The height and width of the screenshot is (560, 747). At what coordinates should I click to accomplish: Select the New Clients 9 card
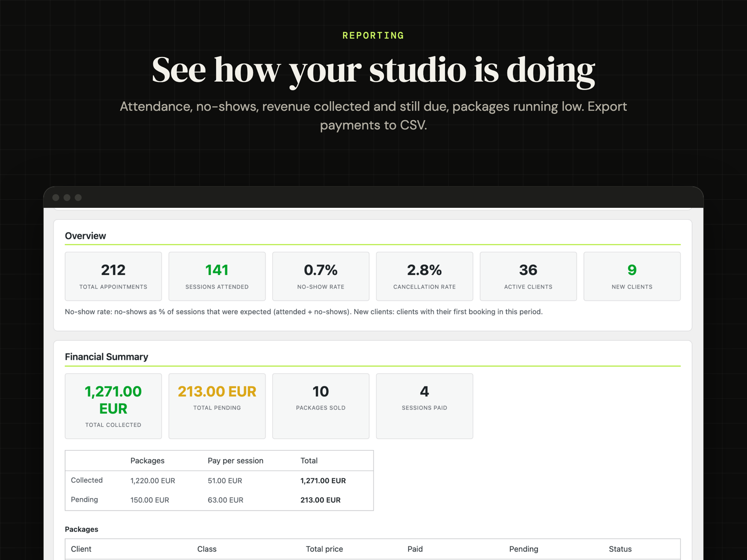(632, 276)
